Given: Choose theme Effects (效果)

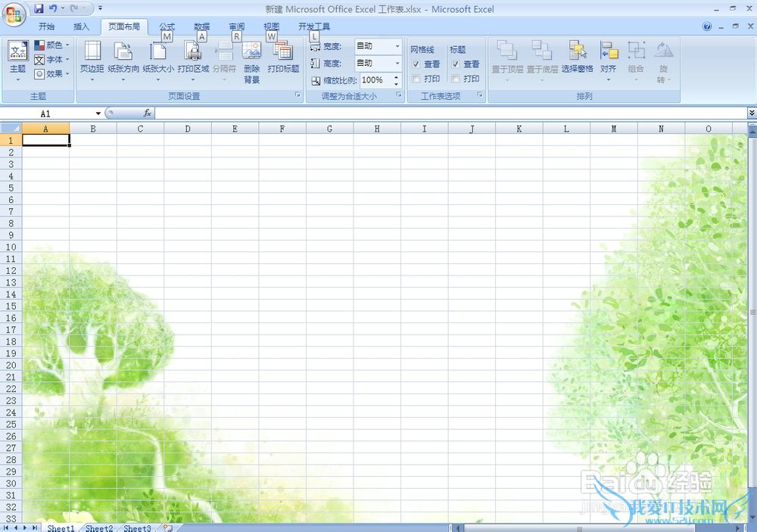Looking at the screenshot, I should [51, 74].
